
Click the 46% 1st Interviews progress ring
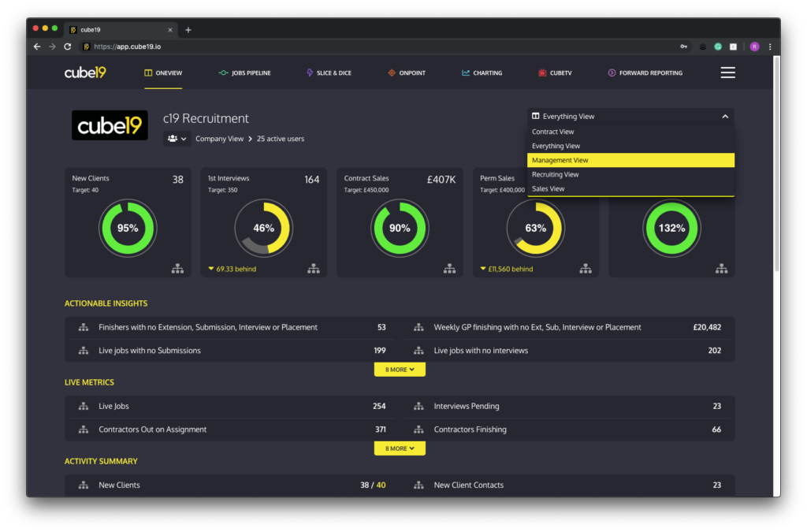pyautogui.click(x=263, y=228)
